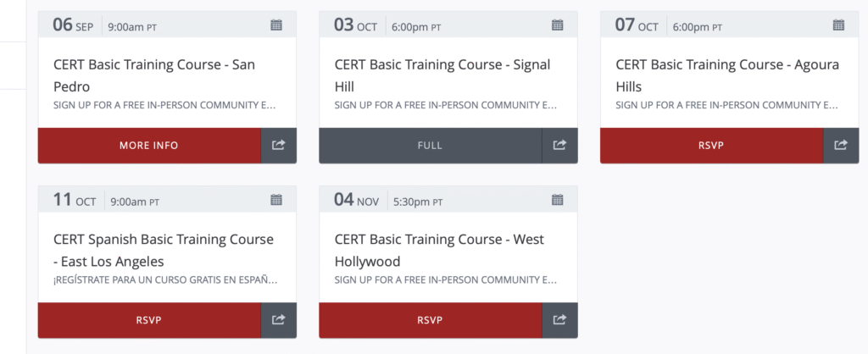RSVP for the West Hollywood course
Screen dimensions: 868x354
pyautogui.click(x=430, y=320)
